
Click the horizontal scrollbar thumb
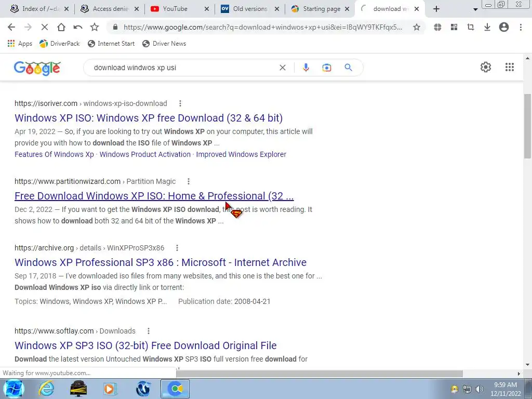point(320,374)
